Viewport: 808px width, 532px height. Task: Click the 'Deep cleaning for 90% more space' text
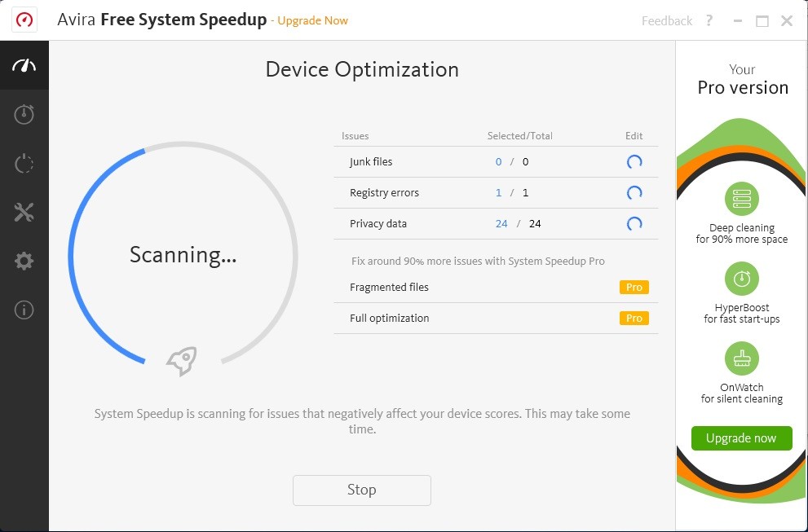point(741,233)
